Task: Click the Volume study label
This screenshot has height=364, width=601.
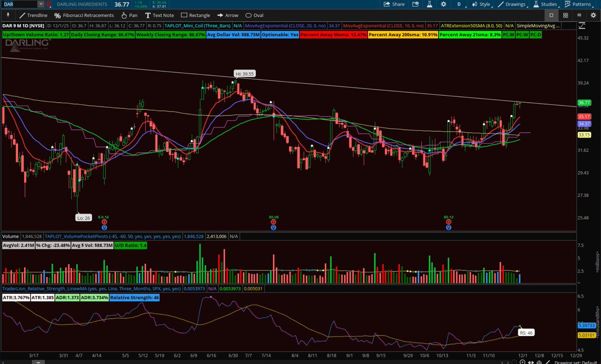Action: tap(11, 236)
